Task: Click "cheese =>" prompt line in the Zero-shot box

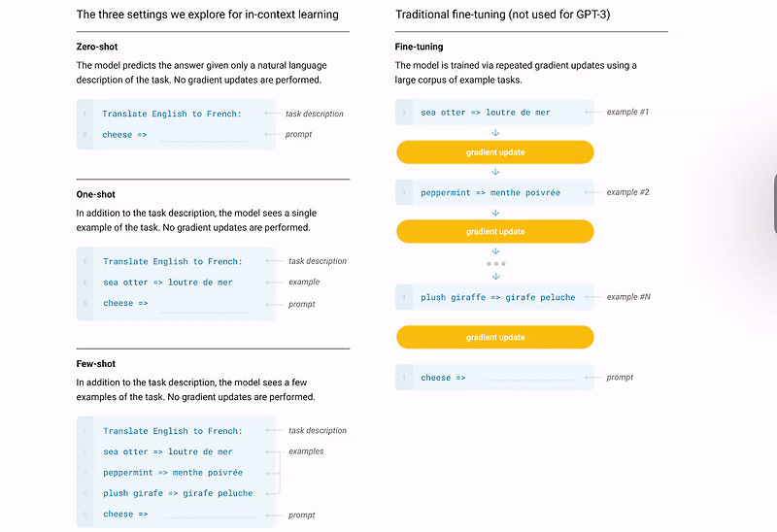Action: point(124,135)
